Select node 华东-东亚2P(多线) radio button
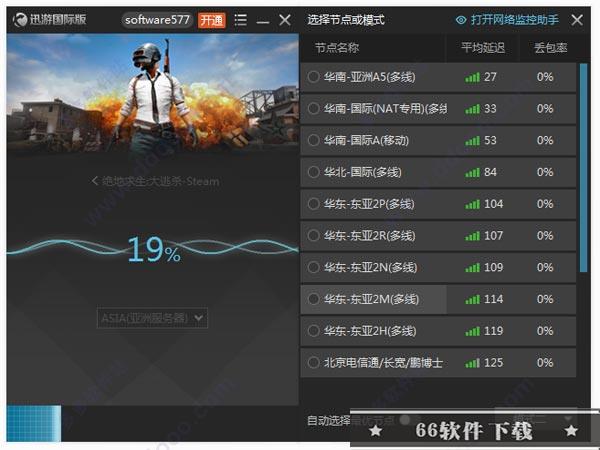The height and width of the screenshot is (450, 600). click(x=313, y=204)
